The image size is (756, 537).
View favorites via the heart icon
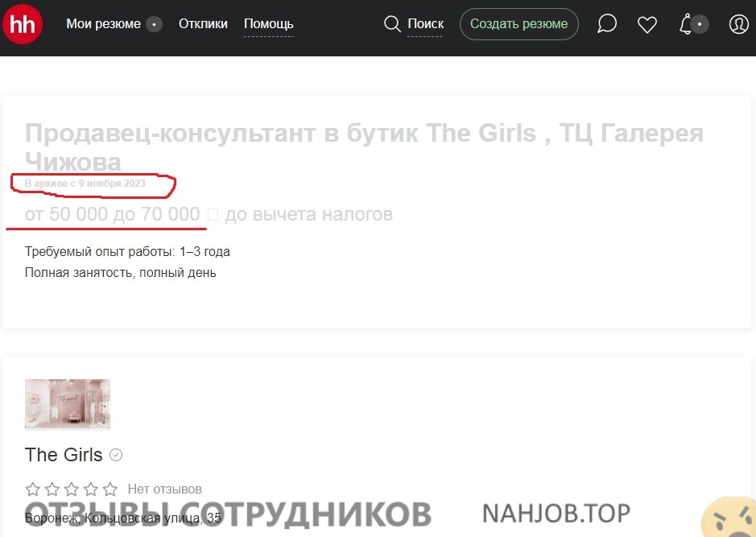[647, 24]
